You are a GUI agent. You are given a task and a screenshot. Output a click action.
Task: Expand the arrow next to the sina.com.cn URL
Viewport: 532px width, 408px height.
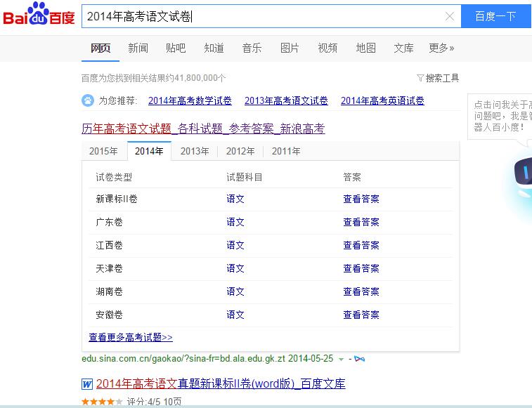click(x=342, y=359)
